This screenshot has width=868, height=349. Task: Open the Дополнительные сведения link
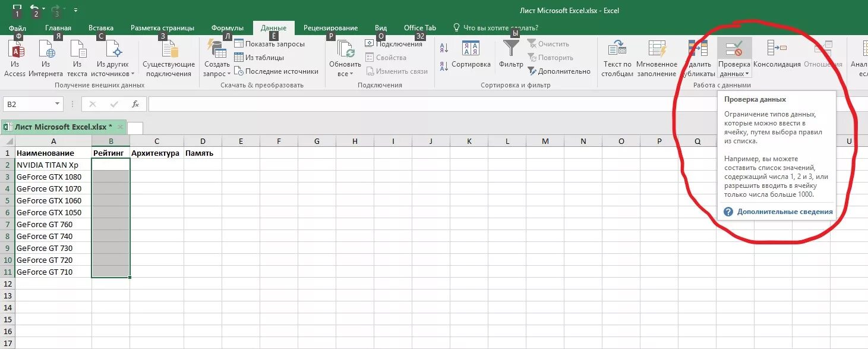(x=785, y=212)
